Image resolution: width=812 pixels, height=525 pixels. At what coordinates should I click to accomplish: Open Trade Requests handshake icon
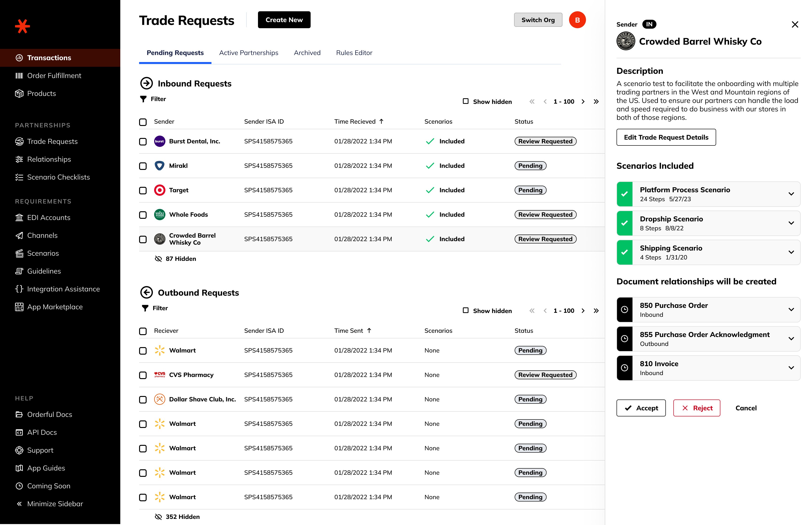pos(20,141)
